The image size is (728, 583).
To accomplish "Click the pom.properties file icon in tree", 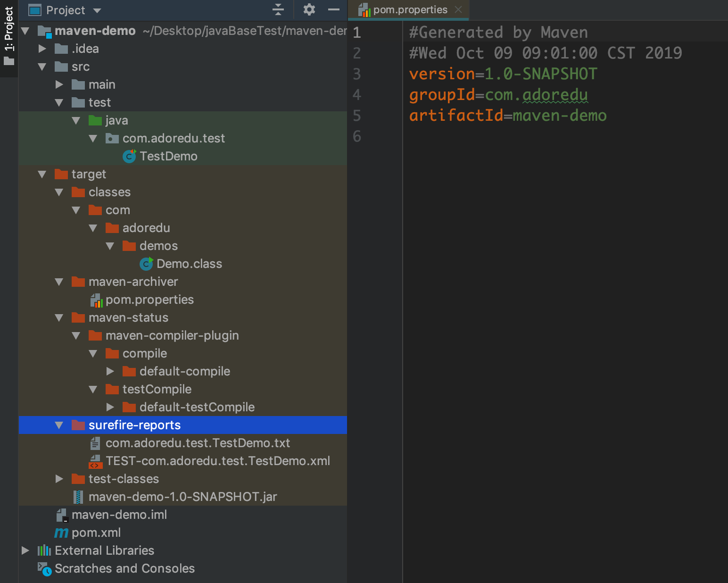I will click(x=96, y=300).
